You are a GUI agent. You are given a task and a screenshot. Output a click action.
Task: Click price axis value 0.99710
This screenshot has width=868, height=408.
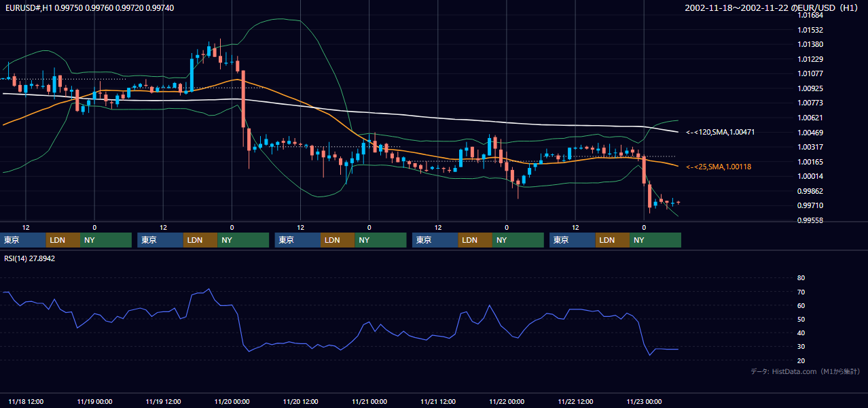811,205
